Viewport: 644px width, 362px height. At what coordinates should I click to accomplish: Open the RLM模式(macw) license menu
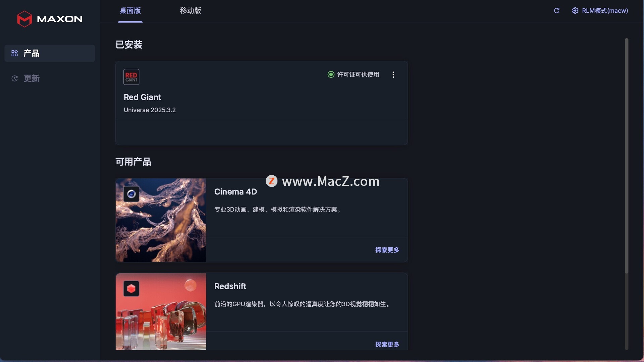point(600,11)
